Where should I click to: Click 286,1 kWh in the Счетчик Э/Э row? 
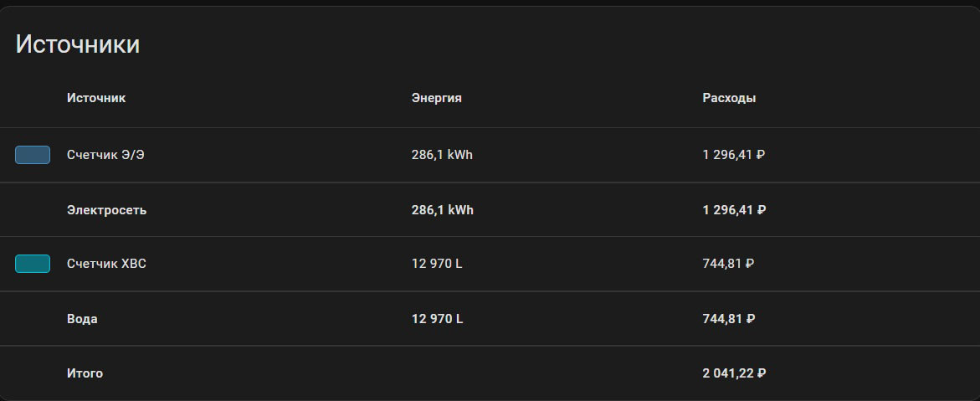click(x=442, y=155)
